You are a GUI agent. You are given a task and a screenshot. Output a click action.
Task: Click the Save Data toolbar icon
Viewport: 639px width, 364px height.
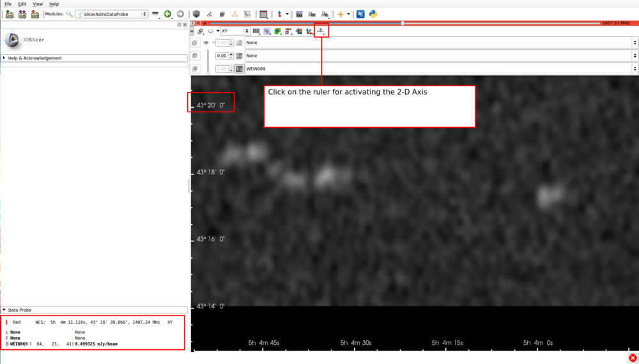pyautogui.click(x=35, y=14)
